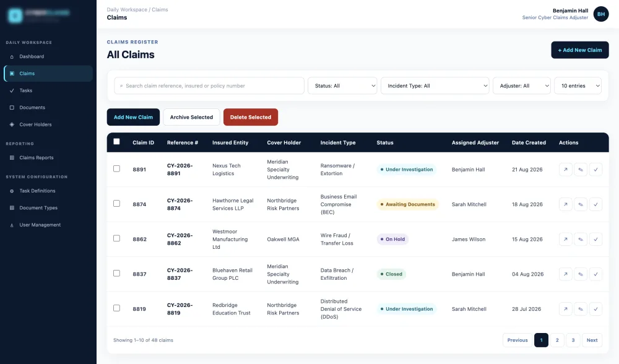Open the Adjuster: All dropdown
This screenshot has width=619, height=364.
521,85
